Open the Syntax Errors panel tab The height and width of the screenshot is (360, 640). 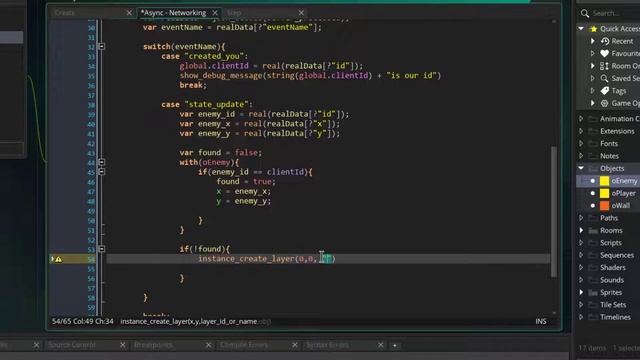(x=328, y=345)
